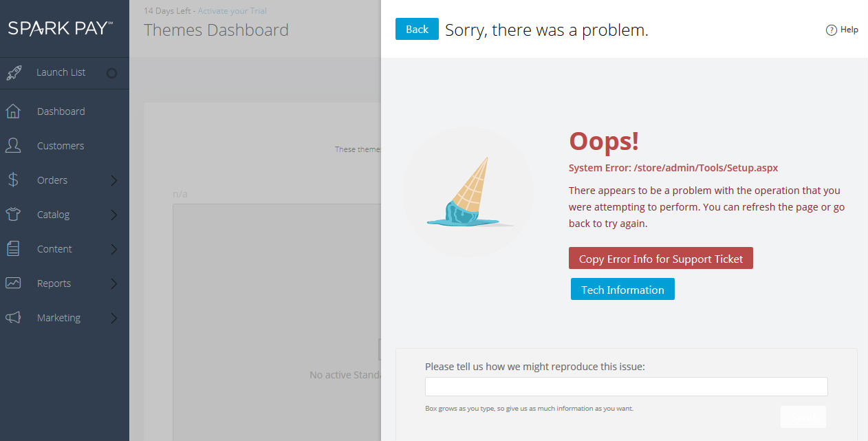Click the Help question mark icon
The width and height of the screenshot is (868, 441).
pyautogui.click(x=831, y=30)
